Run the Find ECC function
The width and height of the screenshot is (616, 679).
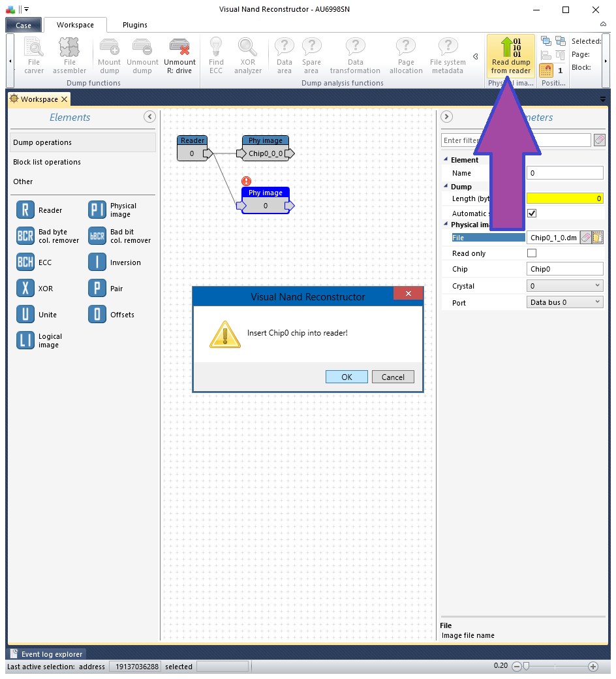(x=215, y=56)
